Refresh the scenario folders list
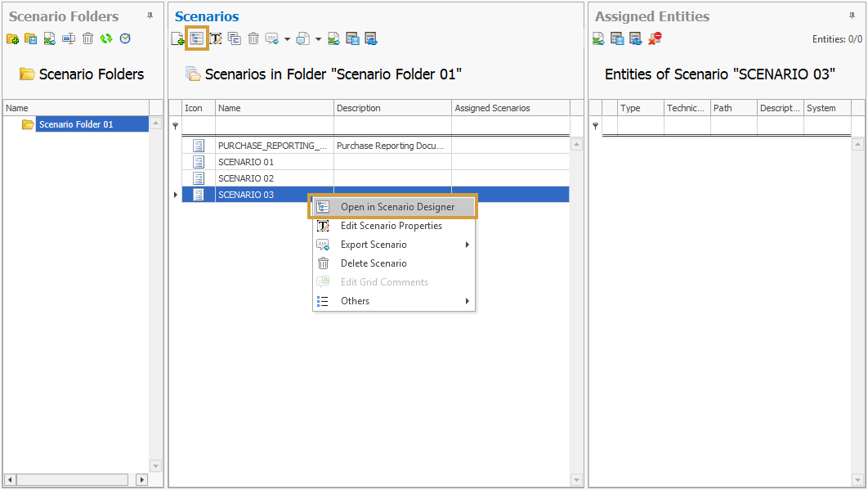Image resolution: width=868 pixels, height=490 pixels. tap(106, 38)
